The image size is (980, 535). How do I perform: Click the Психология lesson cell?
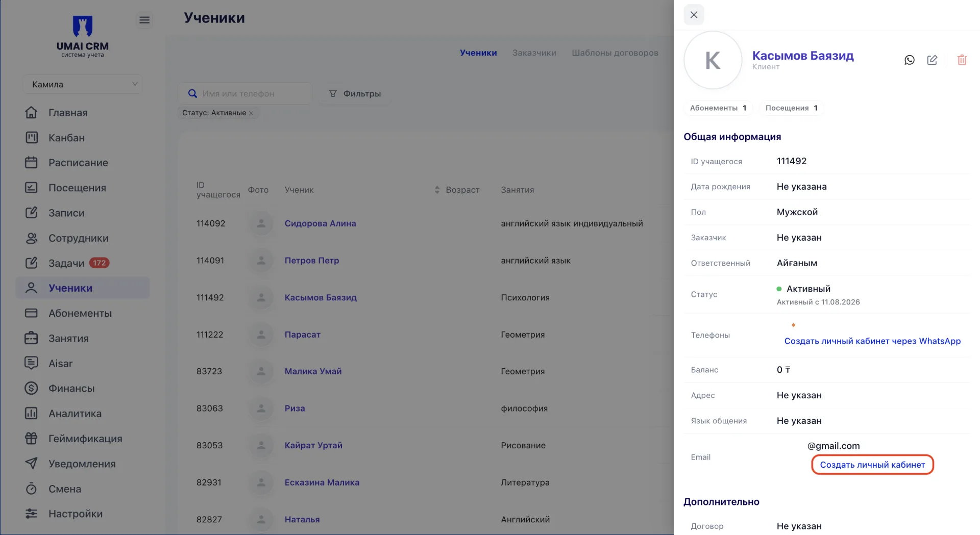[525, 297]
